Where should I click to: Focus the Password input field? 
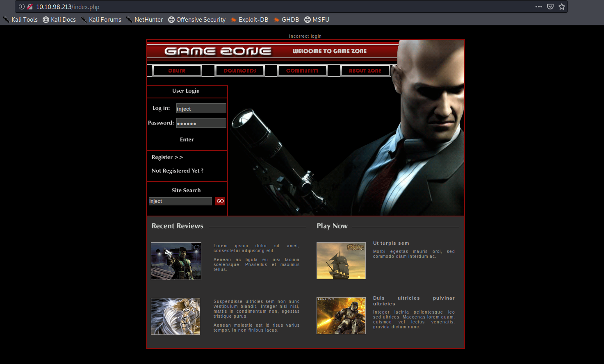click(201, 123)
